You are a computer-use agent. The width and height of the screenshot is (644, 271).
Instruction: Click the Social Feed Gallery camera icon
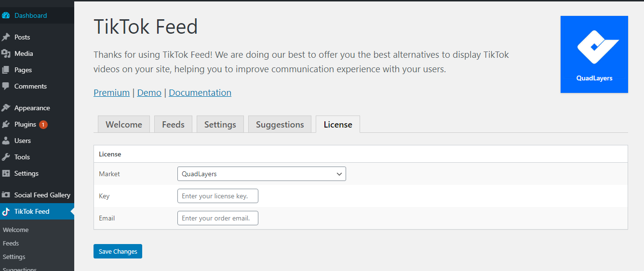point(6,195)
